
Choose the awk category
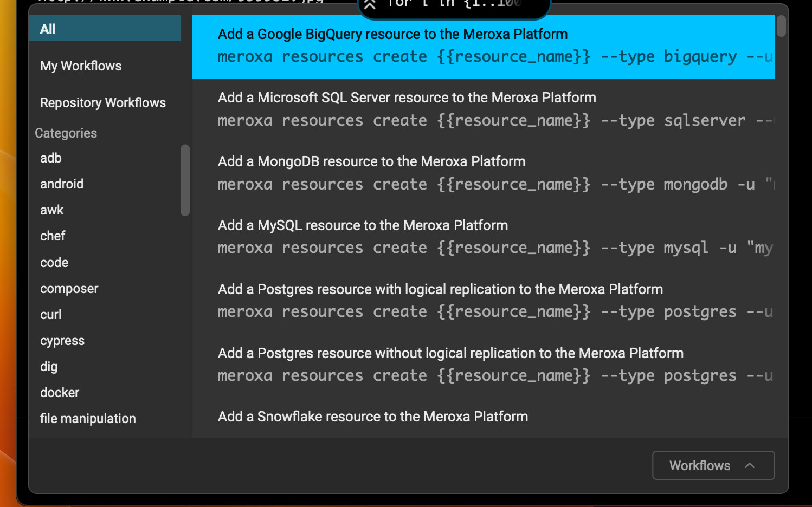[52, 210]
